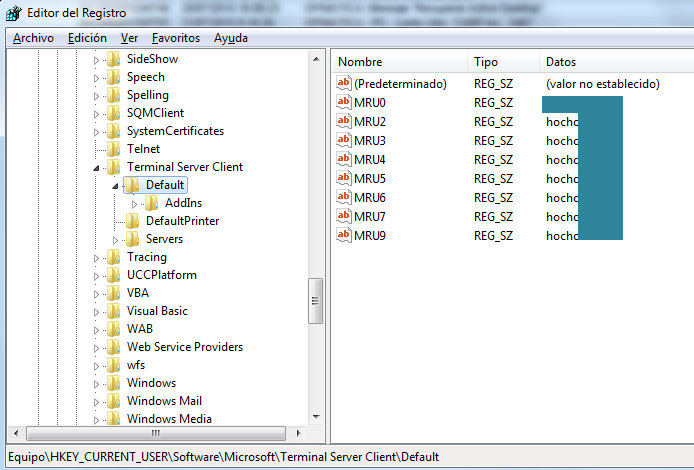Open the Edición menu
The height and width of the screenshot is (470, 694).
coord(87,39)
